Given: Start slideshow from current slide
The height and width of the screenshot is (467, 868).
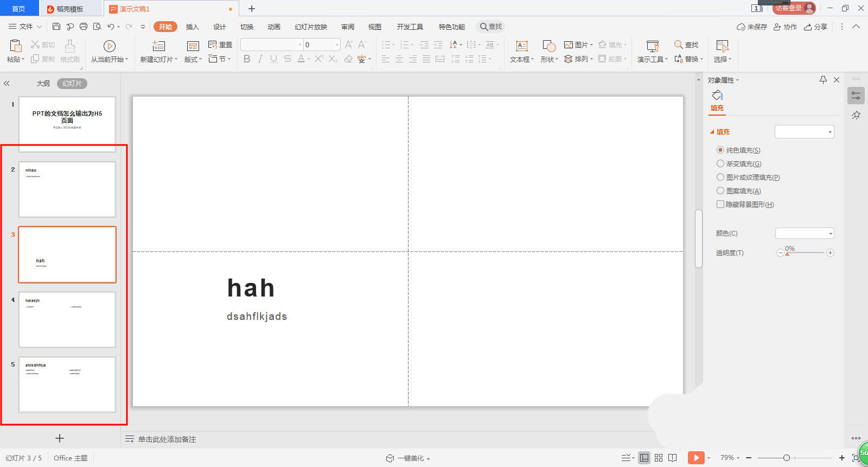Looking at the screenshot, I should [109, 46].
